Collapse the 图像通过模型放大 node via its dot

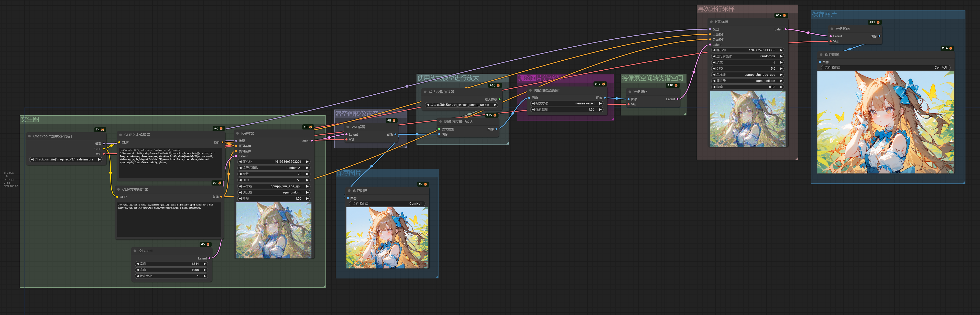pos(441,122)
